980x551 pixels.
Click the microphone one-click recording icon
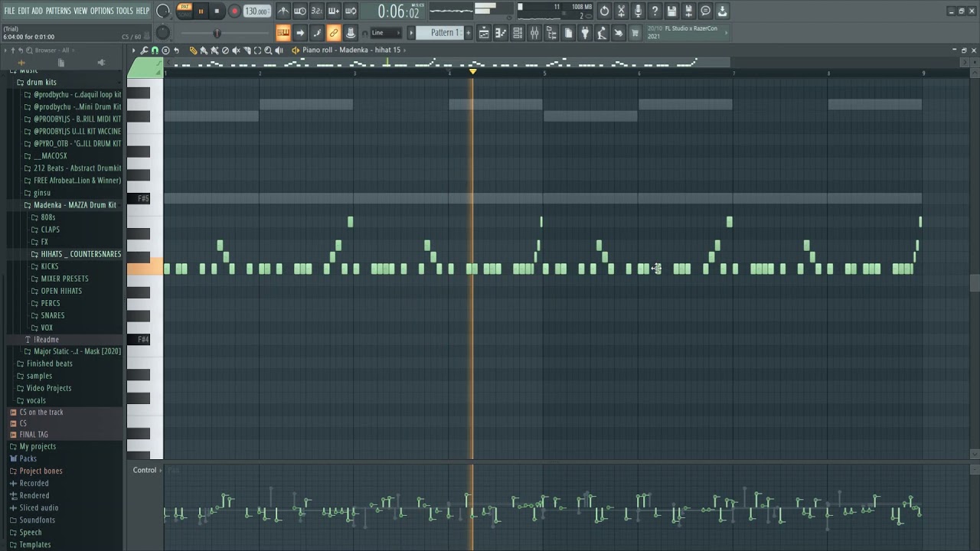coord(638,11)
